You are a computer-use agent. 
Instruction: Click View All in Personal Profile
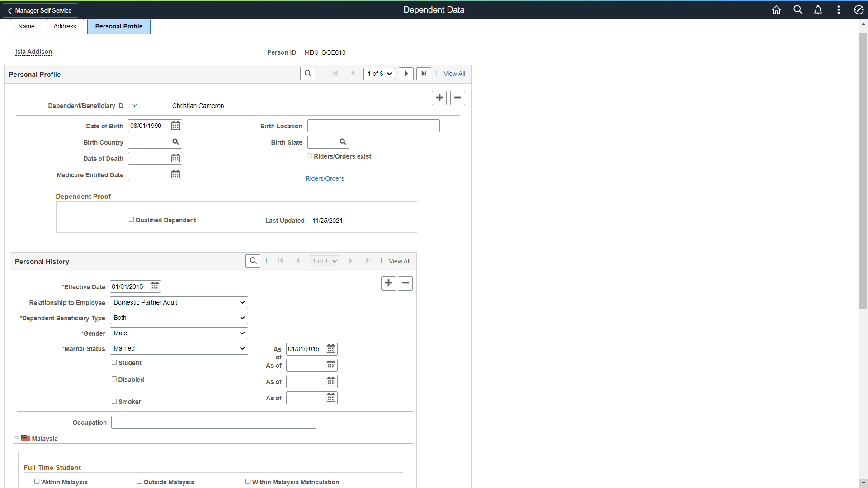454,74
